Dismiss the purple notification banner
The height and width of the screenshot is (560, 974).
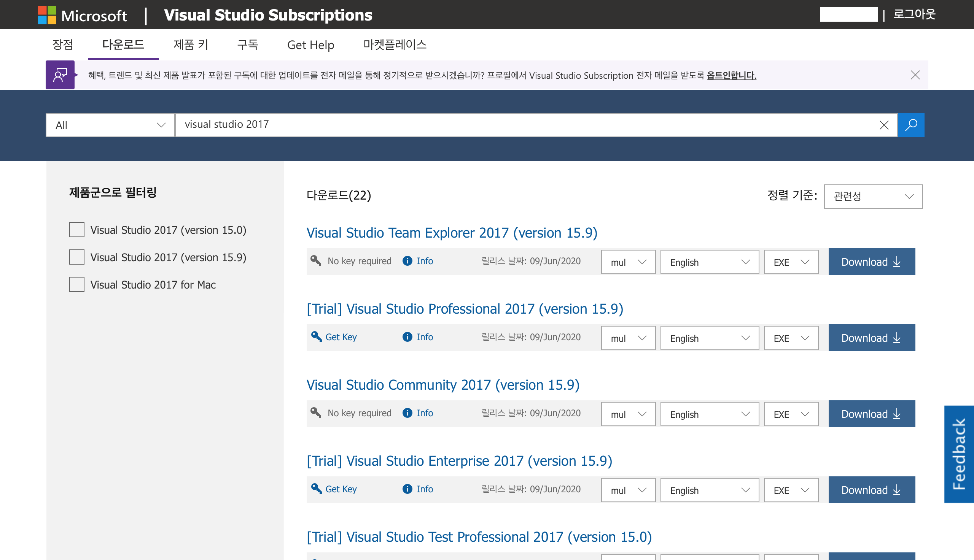[915, 75]
